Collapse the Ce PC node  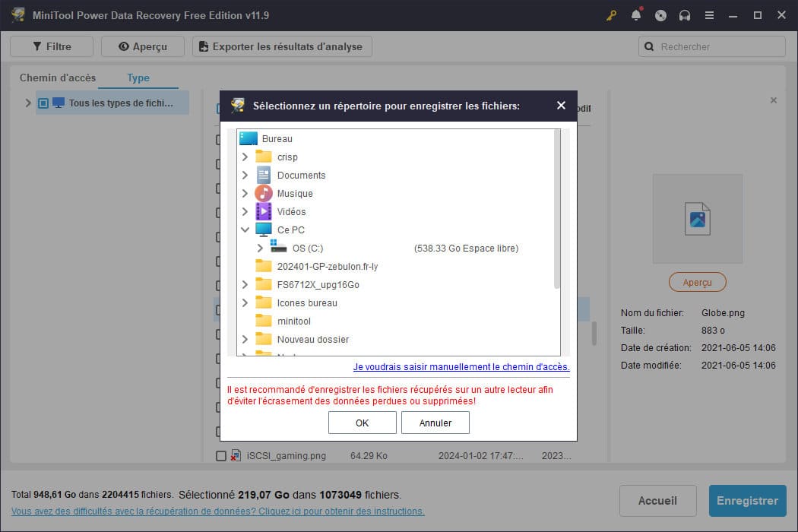(x=245, y=230)
